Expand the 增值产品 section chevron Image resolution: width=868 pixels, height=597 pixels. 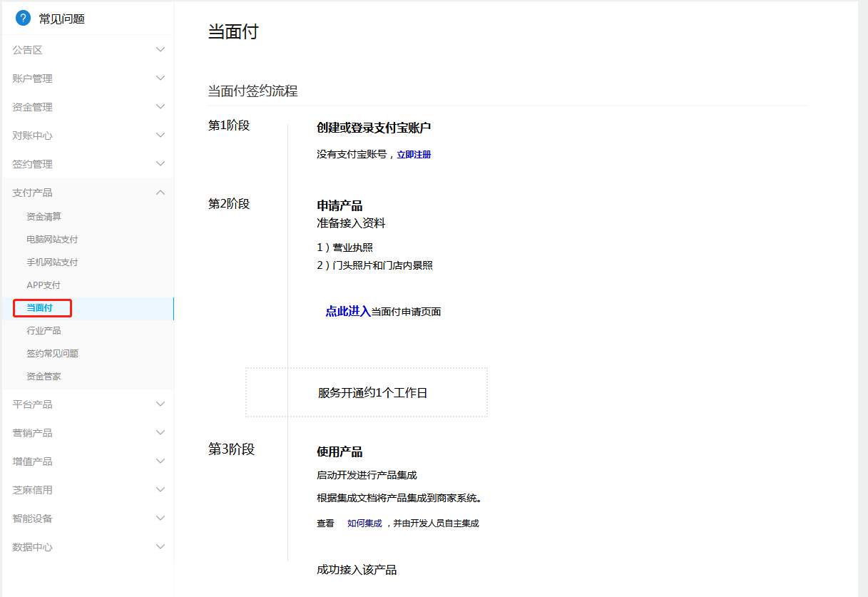coord(160,461)
